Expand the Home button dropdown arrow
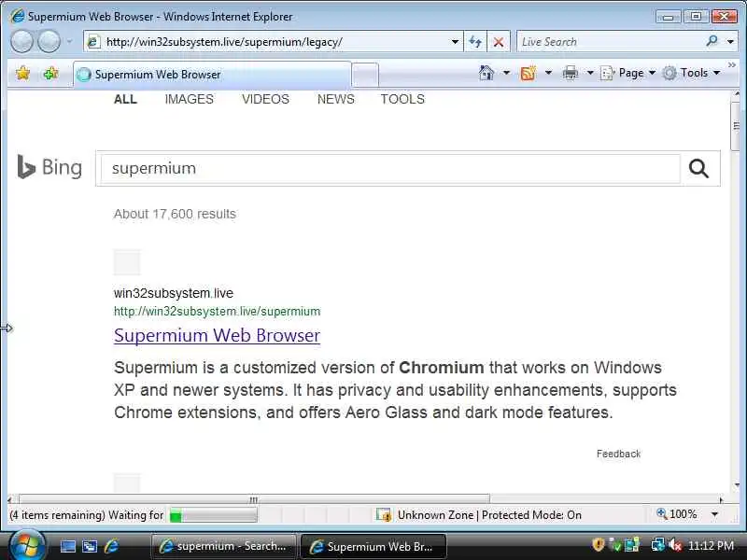The height and width of the screenshot is (560, 747). click(506, 73)
